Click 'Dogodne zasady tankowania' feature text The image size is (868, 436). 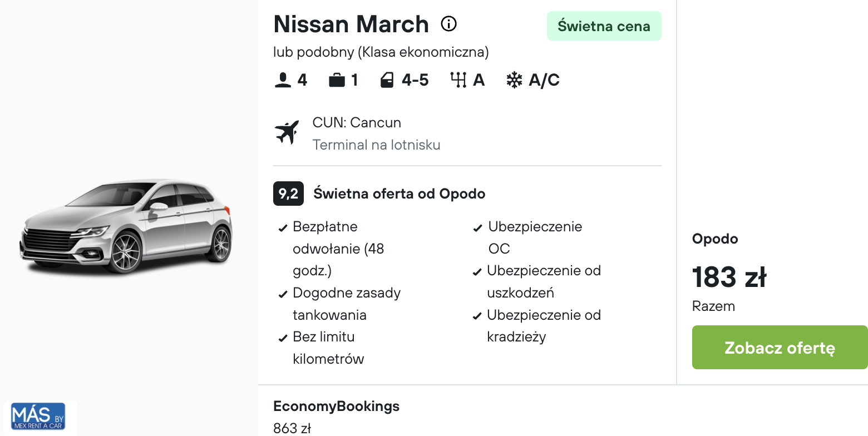point(347,304)
